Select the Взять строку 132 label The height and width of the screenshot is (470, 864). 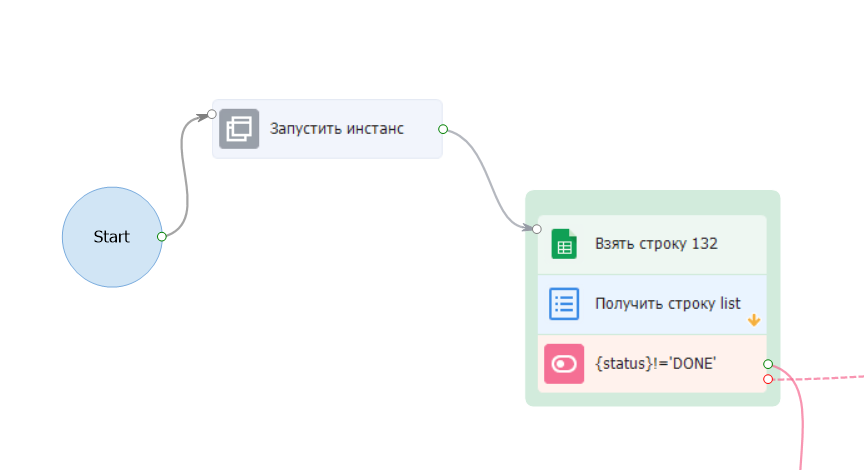[x=656, y=244]
